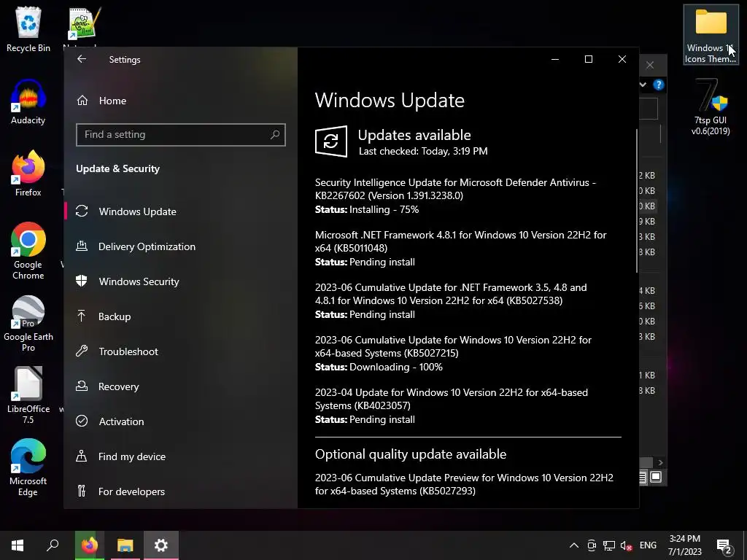Open taskbar Search
Viewport: 747px width, 560px height.
53,545
